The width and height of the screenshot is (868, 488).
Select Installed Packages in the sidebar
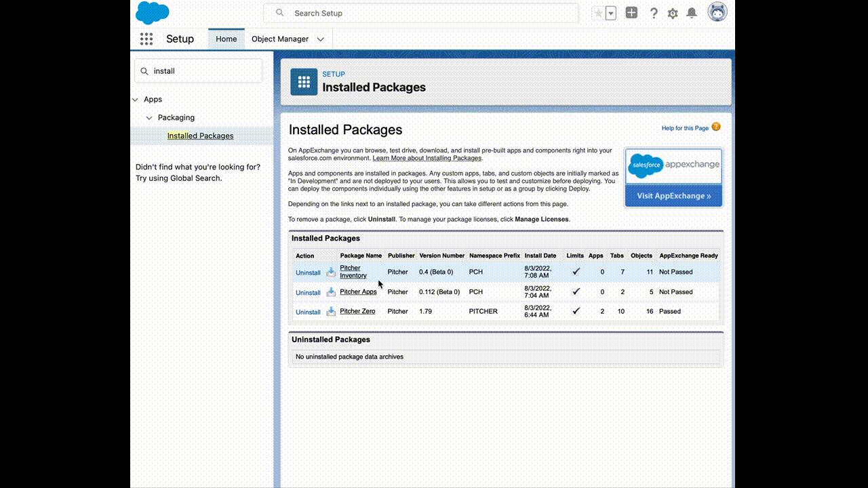[x=200, y=136]
